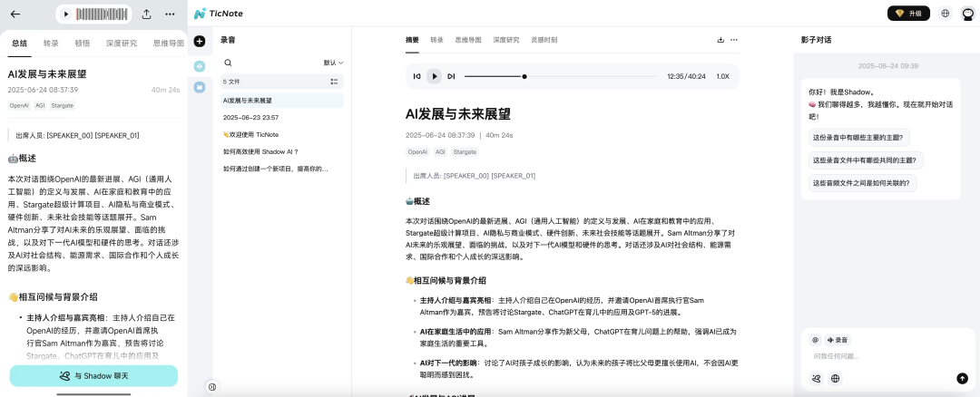Click the 影子对话 panel header
Viewport: 980px width, 397px height.
click(817, 39)
